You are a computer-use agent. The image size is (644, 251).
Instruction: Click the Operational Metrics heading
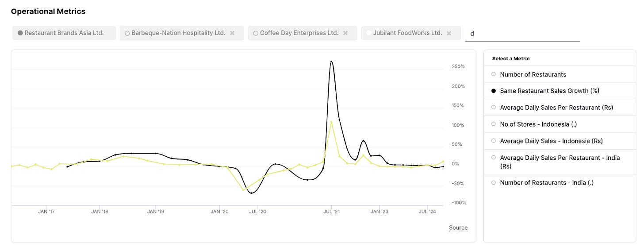(x=48, y=12)
